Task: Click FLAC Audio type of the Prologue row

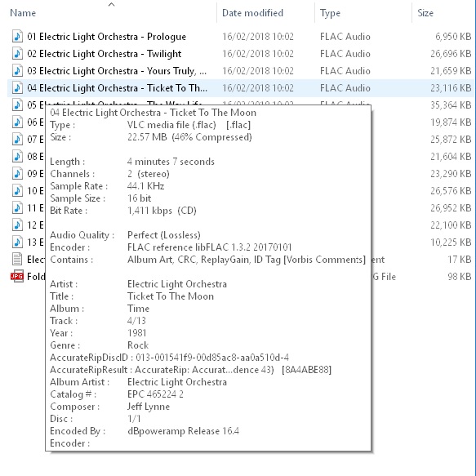Action: pos(345,37)
